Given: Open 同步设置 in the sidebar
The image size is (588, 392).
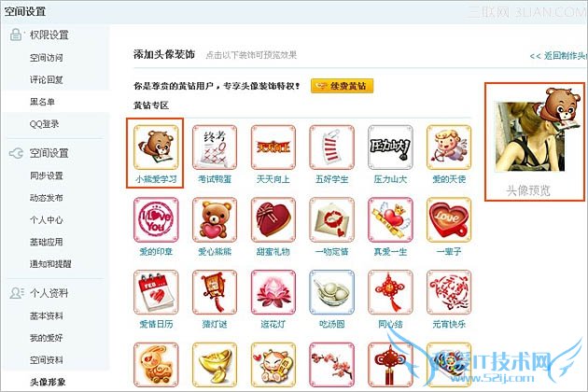Looking at the screenshot, I should [46, 175].
